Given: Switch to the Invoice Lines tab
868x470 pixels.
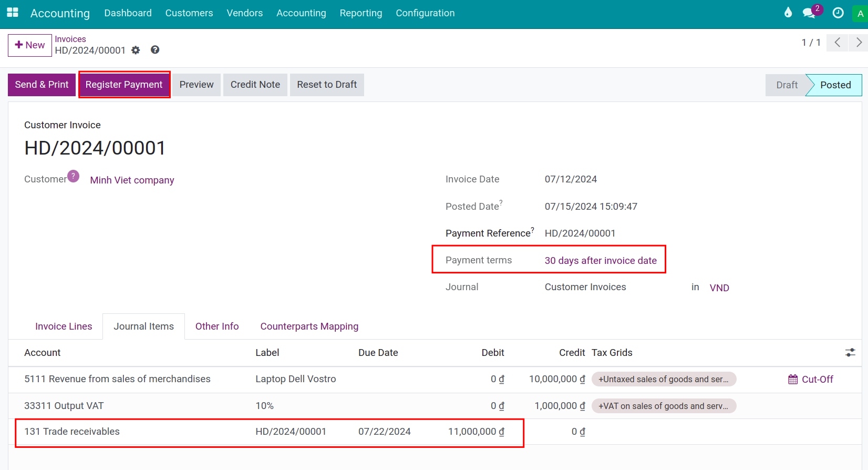Looking at the screenshot, I should 64,326.
